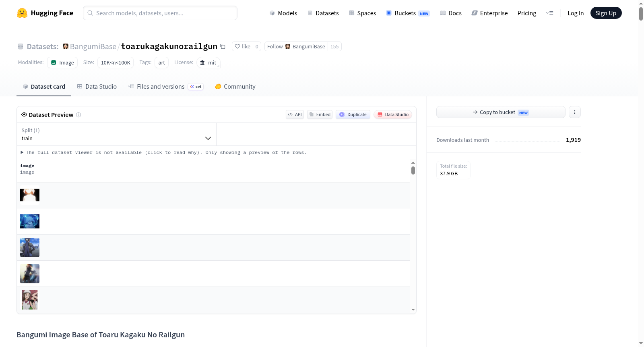The height and width of the screenshot is (347, 644).
Task: Open Enterprise in the top navigation
Action: pyautogui.click(x=489, y=13)
